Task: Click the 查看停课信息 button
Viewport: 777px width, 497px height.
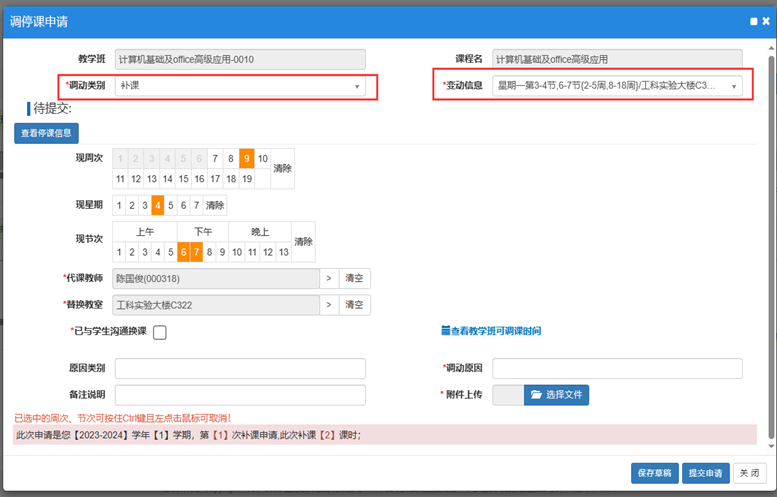Action: coord(46,133)
